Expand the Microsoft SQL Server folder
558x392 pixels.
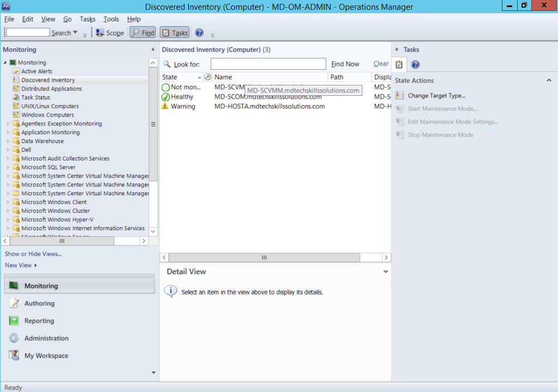coord(8,167)
